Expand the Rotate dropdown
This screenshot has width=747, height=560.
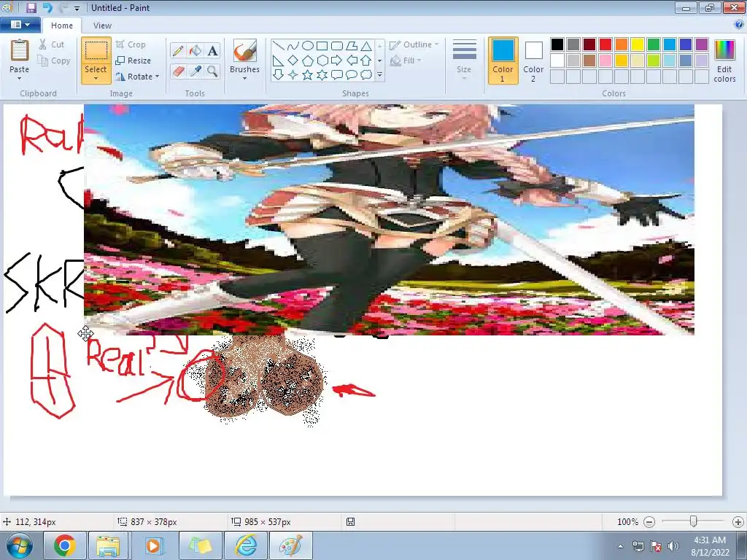point(158,76)
